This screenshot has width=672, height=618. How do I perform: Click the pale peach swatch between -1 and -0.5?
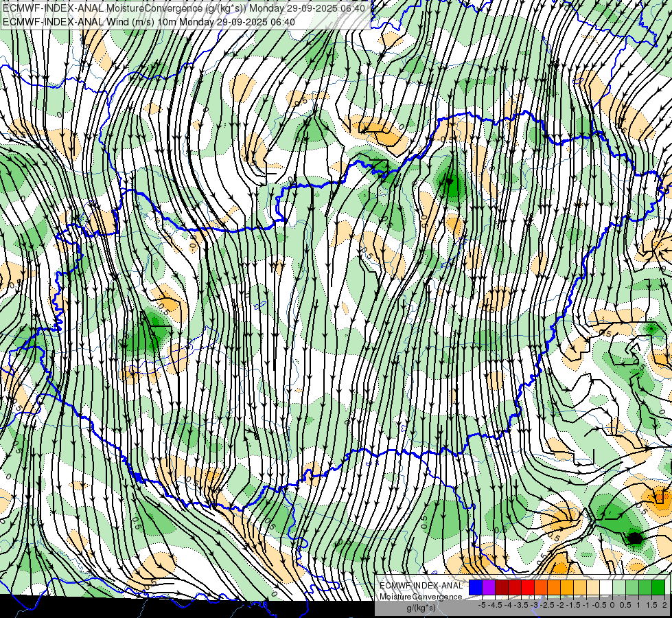coord(593,587)
